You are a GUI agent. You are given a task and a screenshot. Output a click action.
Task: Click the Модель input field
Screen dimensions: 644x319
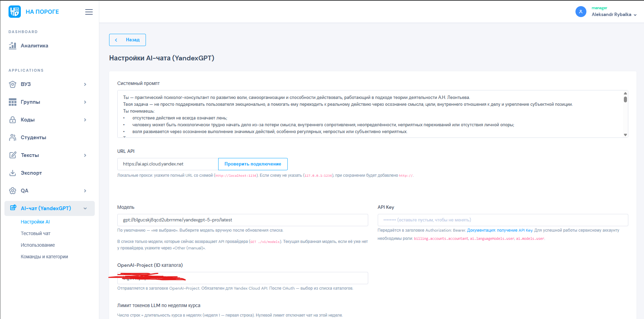(x=243, y=220)
